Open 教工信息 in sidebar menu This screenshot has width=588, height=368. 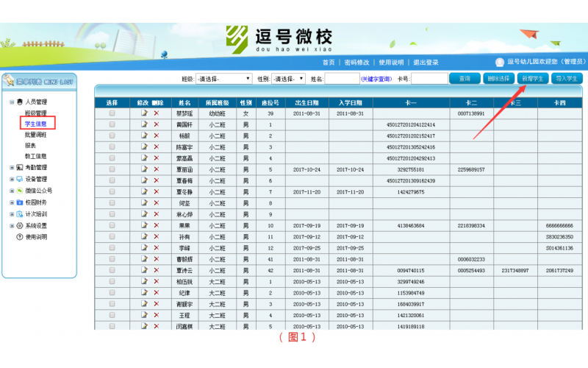35,156
